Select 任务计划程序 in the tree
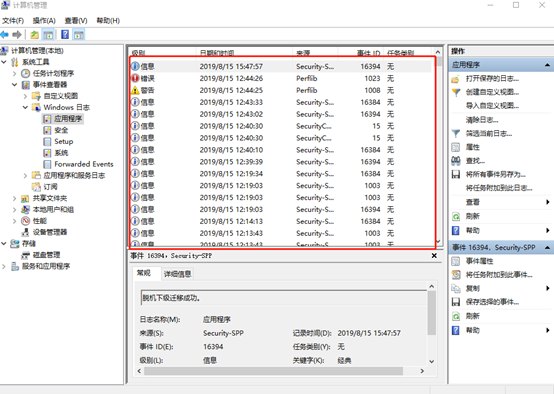The height and width of the screenshot is (394, 554). click(53, 73)
